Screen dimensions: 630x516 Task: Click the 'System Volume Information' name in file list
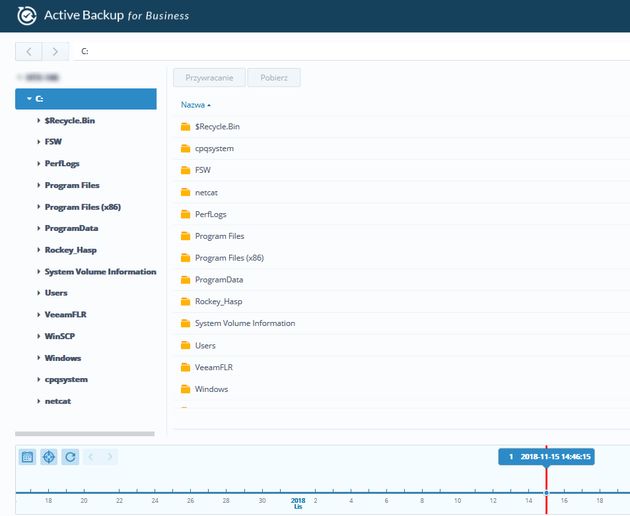245,324
